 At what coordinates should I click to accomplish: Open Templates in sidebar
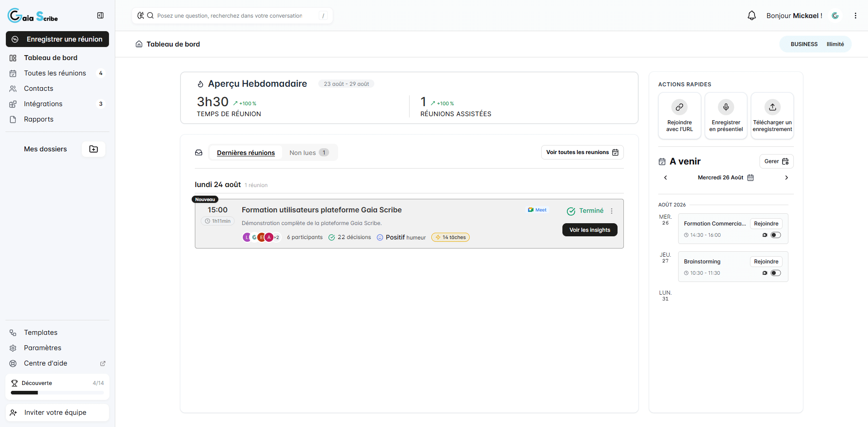coord(57,333)
